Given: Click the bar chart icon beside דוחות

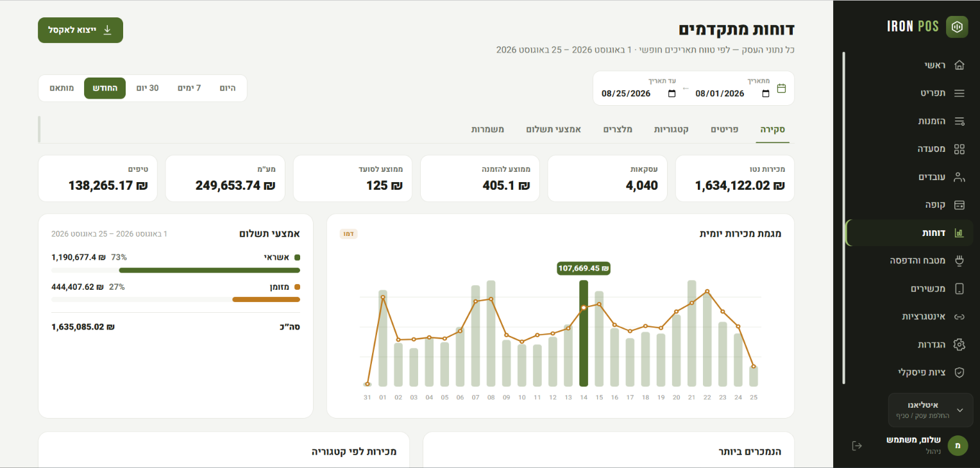Looking at the screenshot, I should (x=959, y=233).
